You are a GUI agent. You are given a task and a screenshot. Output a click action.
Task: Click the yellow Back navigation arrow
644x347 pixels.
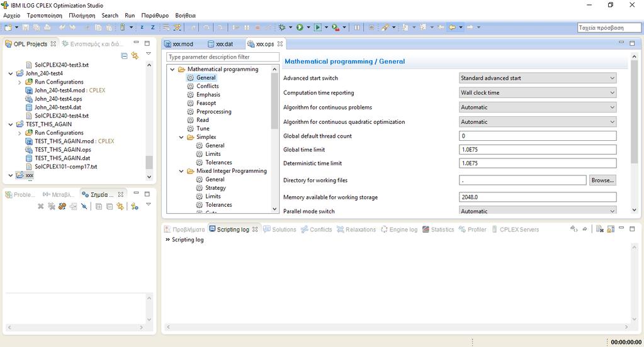[452, 28]
